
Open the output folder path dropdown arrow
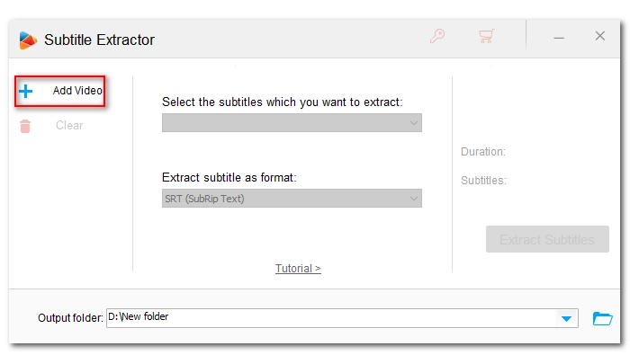[566, 319]
